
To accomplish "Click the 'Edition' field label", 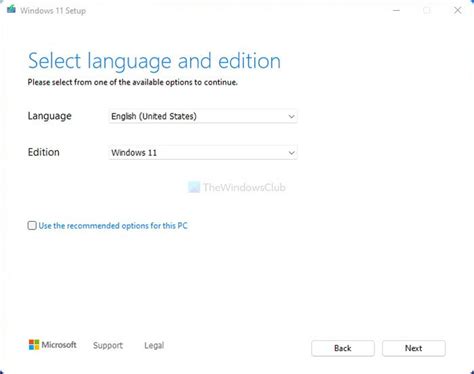I will tap(44, 152).
